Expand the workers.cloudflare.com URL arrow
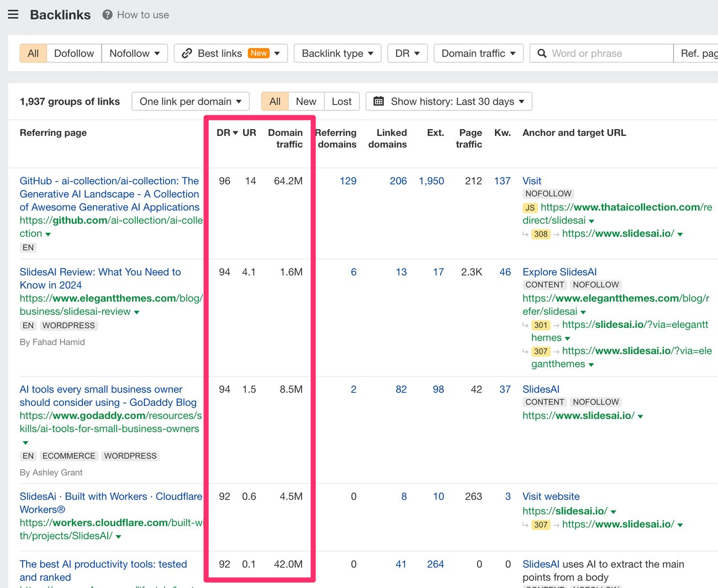The image size is (718, 588). [x=118, y=537]
